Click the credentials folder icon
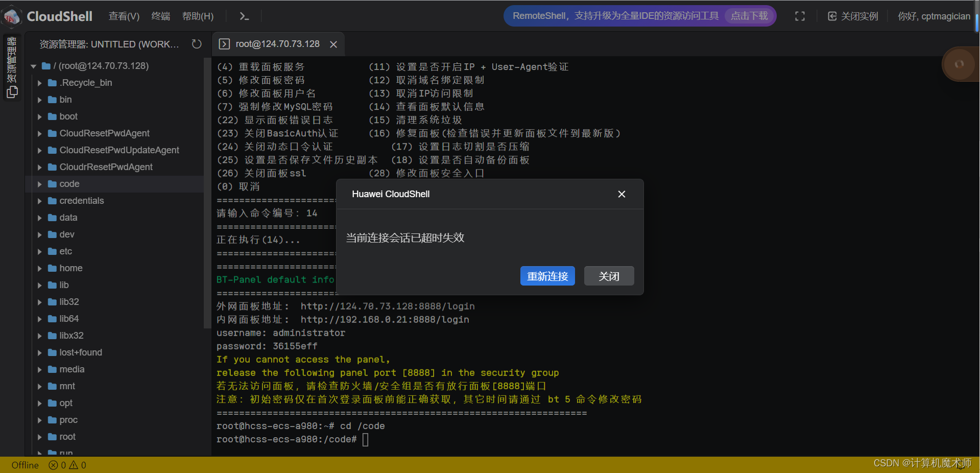Viewport: 980px width, 473px height. point(52,201)
